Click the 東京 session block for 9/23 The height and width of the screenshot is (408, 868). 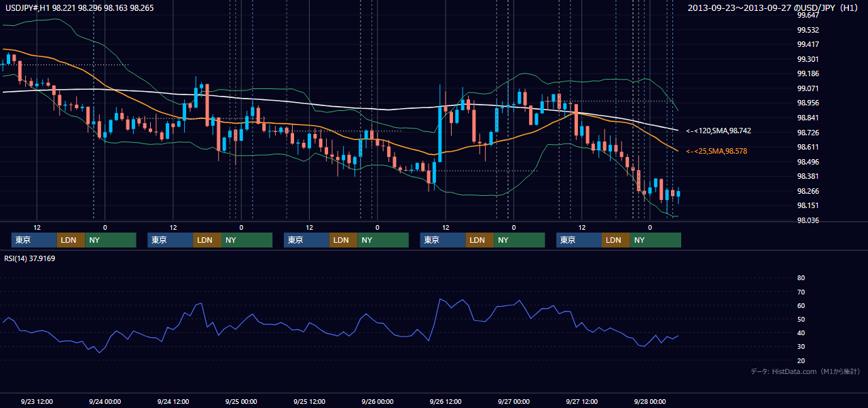[34, 240]
